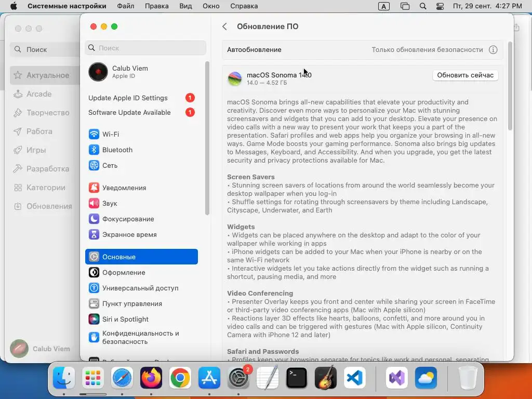Click the System Settings search field

coord(145,48)
